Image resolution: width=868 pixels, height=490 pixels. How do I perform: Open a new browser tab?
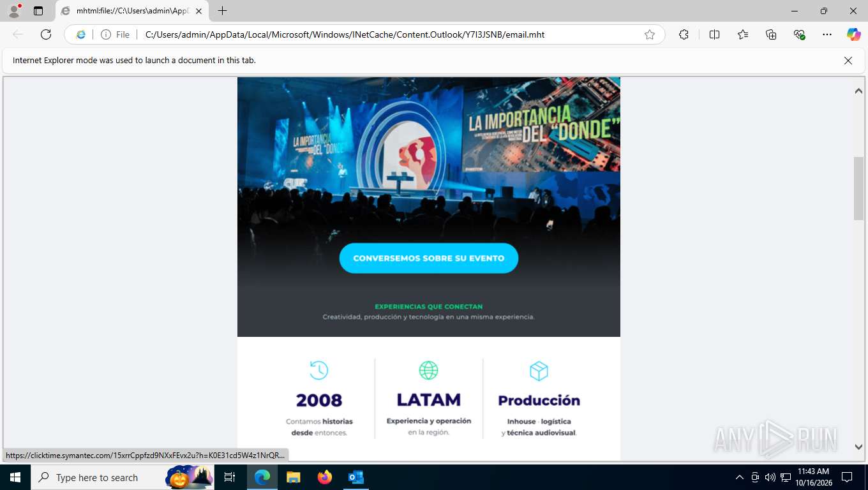[222, 11]
